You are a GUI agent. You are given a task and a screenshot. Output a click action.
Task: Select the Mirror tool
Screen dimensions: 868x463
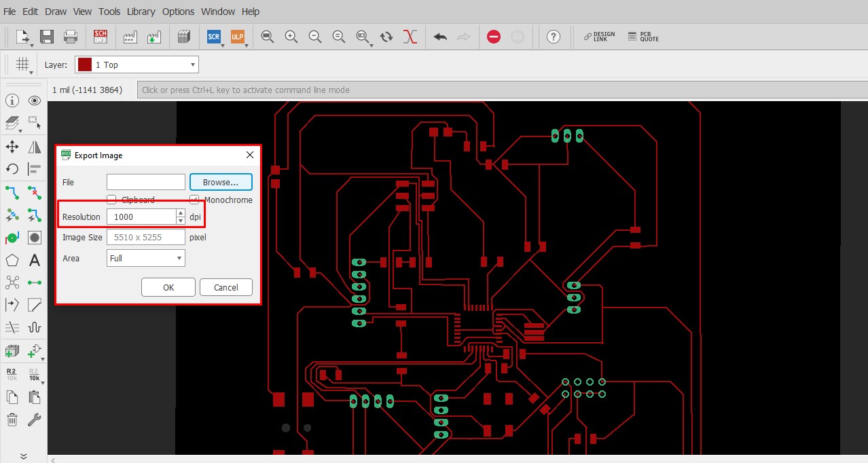[35, 147]
